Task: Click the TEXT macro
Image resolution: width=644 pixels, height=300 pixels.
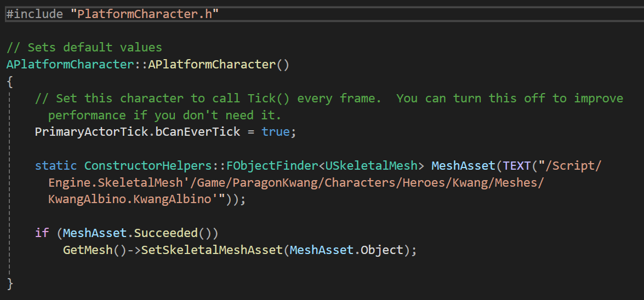Action: coord(517,166)
